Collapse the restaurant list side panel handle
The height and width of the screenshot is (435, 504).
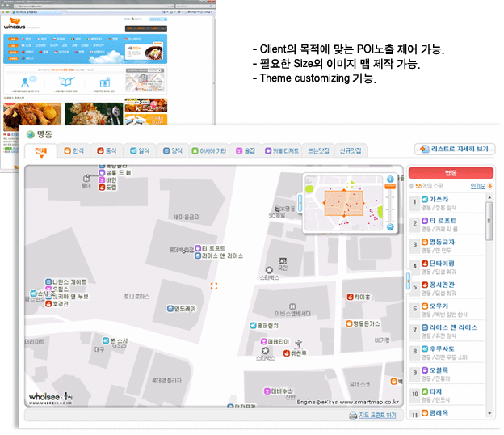pyautogui.click(x=406, y=280)
